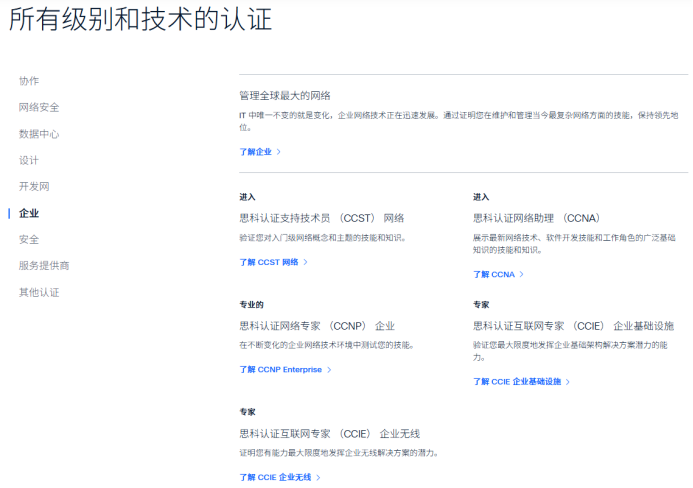Click the description 验证您最大限度地发挥企业基础架构
The image size is (693, 488).
click(570, 351)
